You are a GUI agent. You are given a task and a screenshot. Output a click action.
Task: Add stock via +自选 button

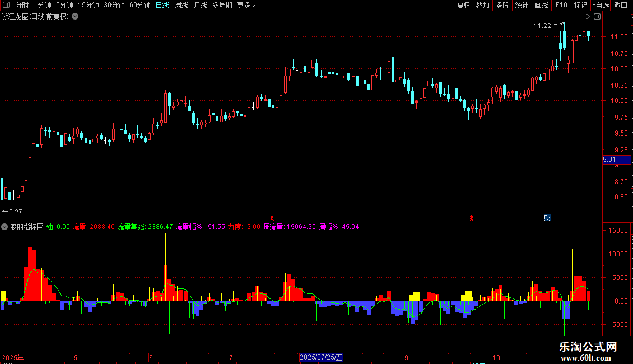click(601, 5)
